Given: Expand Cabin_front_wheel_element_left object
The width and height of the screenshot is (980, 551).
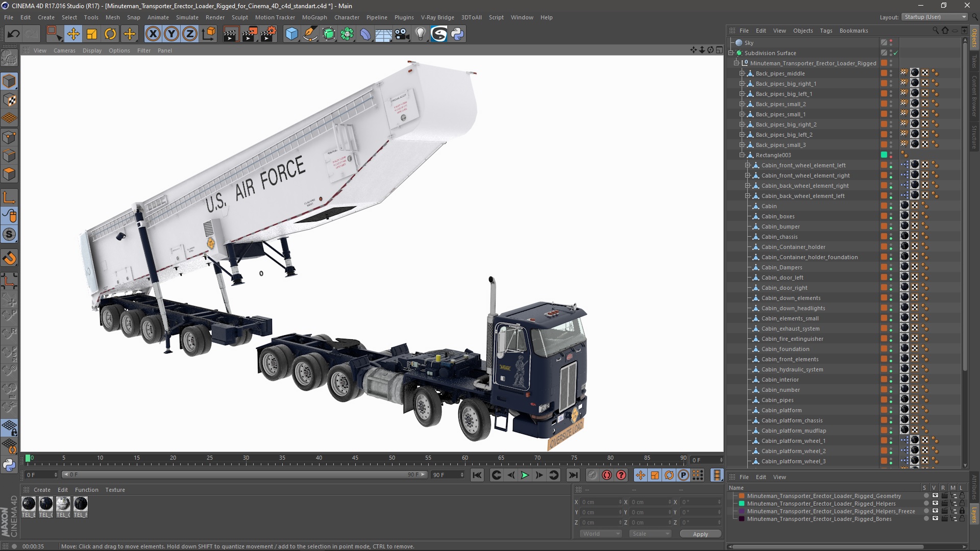Looking at the screenshot, I should [x=748, y=165].
